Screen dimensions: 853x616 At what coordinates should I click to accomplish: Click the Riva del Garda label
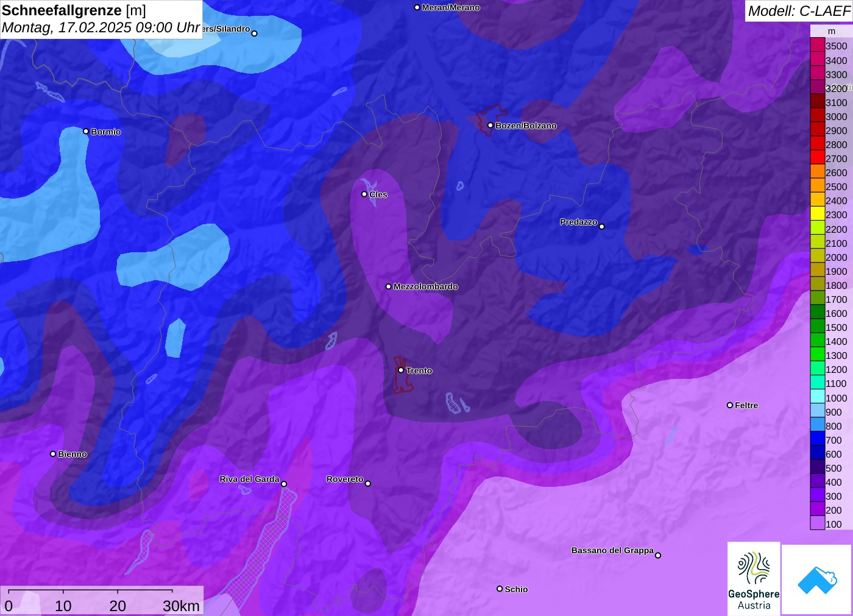click(249, 479)
